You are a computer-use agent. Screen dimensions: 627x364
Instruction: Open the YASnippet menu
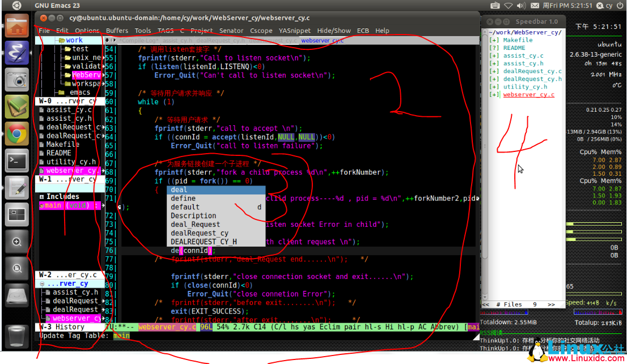pyautogui.click(x=294, y=31)
